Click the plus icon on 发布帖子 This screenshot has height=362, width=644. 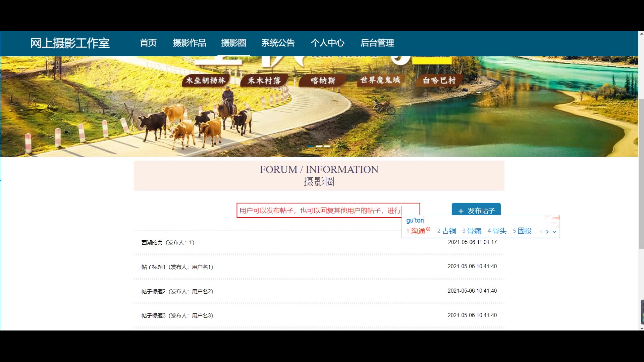click(461, 211)
